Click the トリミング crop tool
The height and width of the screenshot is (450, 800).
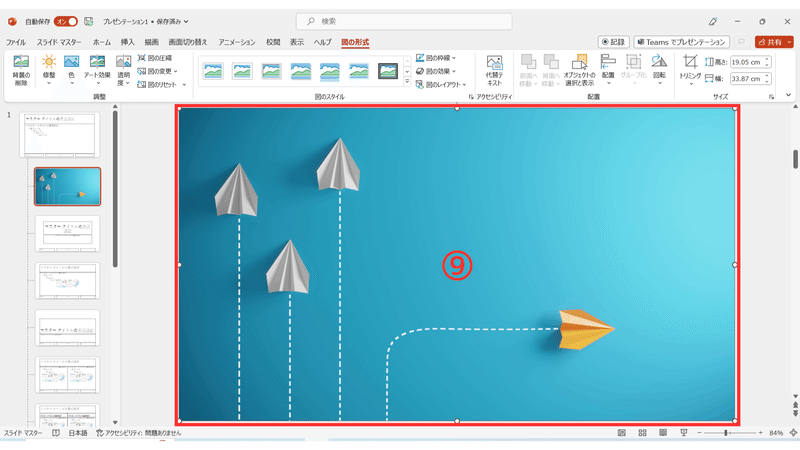(x=690, y=70)
